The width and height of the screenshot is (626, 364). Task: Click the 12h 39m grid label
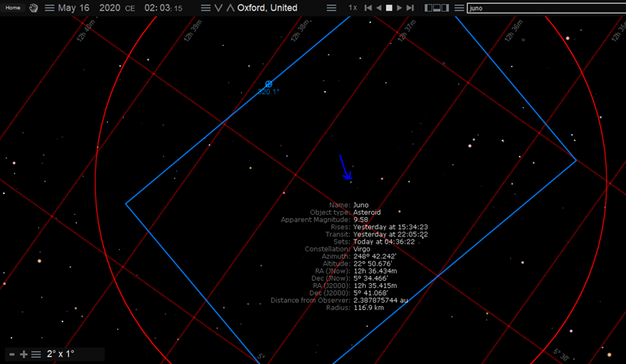[193, 31]
